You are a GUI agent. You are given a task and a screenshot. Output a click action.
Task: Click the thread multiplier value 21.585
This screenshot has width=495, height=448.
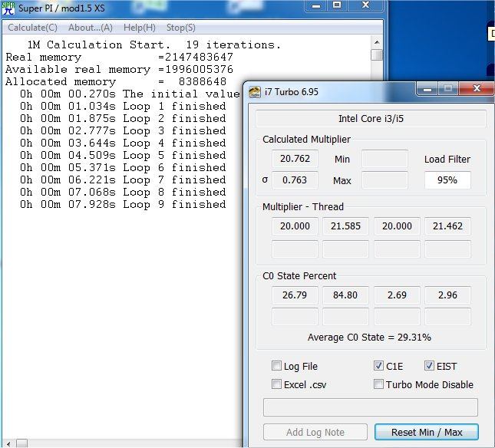click(x=345, y=226)
